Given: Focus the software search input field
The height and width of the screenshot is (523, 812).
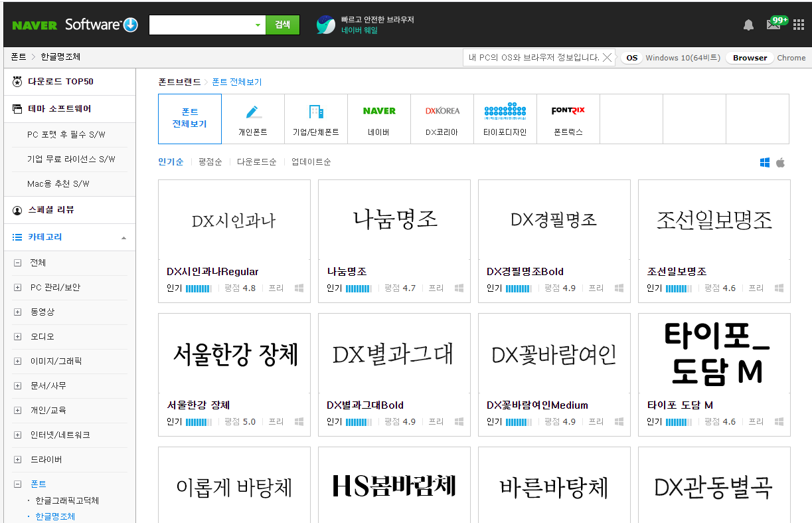Looking at the screenshot, I should pyautogui.click(x=201, y=25).
